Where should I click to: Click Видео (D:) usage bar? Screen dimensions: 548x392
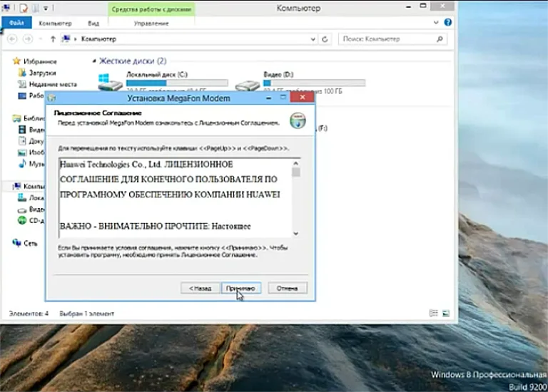pyautogui.click(x=314, y=83)
